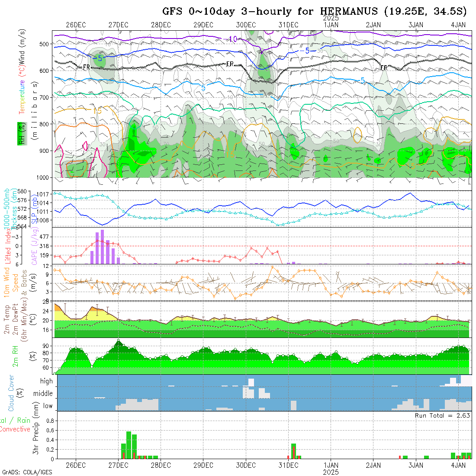
Task: Click the 0.4 precipitation tick value
Action: 50,440
